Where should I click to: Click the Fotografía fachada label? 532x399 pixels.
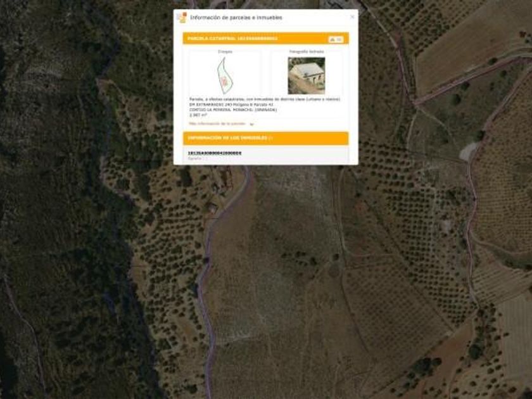[307, 51]
